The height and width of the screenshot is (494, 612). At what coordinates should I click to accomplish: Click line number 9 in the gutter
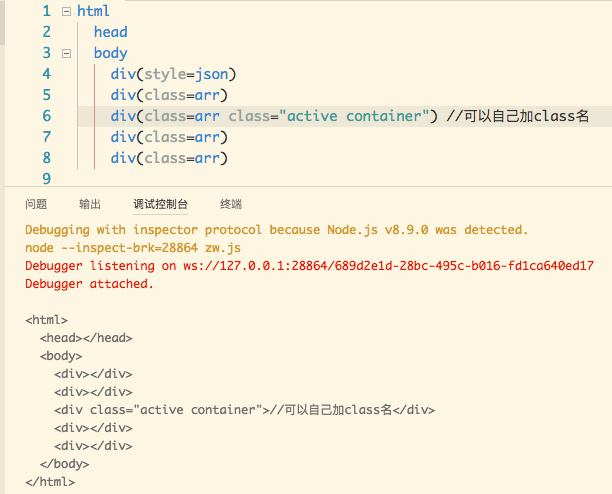coord(46,179)
